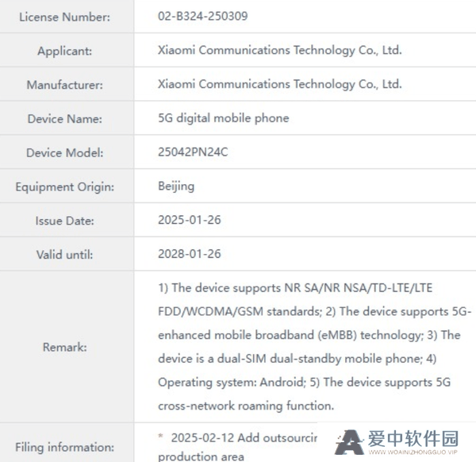Click remark line Operating system: Android

pos(304,383)
